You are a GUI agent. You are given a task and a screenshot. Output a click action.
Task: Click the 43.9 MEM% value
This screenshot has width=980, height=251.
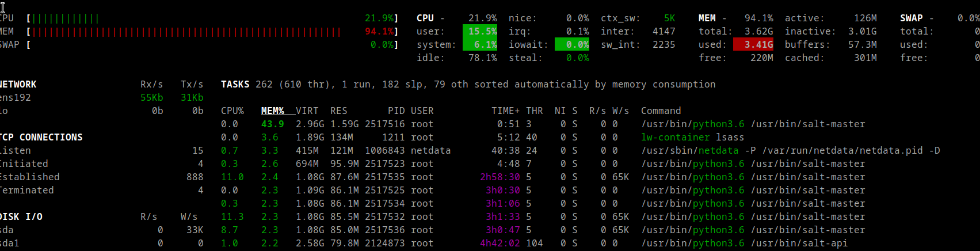[x=273, y=124]
